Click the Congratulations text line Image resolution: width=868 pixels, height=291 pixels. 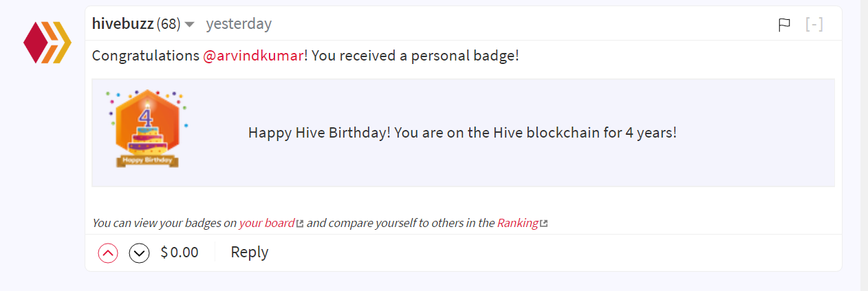click(x=305, y=56)
